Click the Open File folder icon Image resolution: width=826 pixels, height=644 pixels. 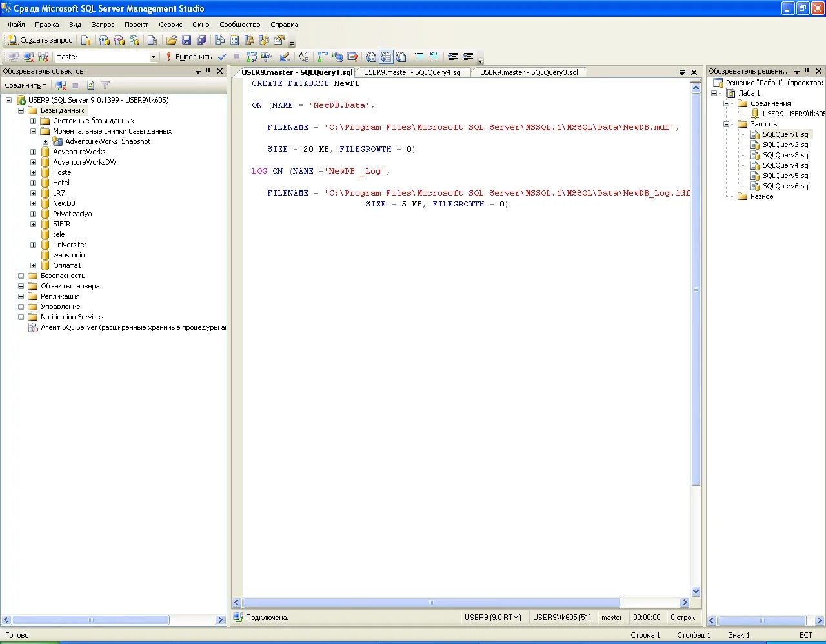tap(171, 40)
